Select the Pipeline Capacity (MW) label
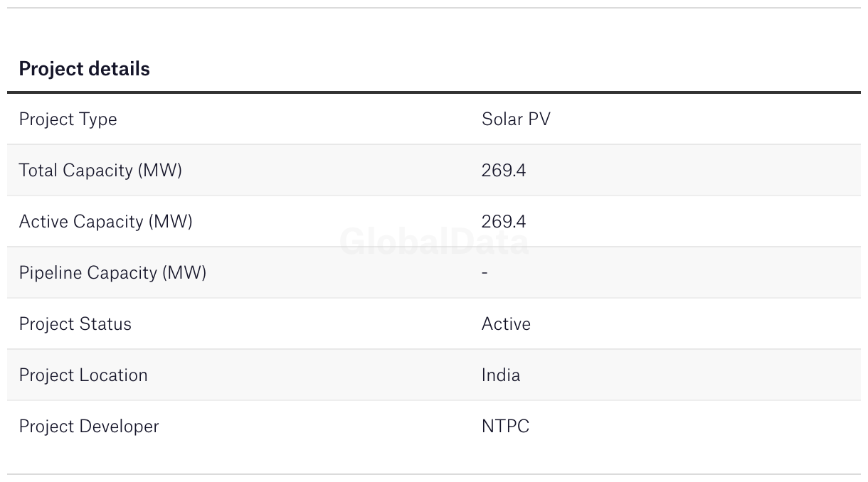 [x=112, y=273]
